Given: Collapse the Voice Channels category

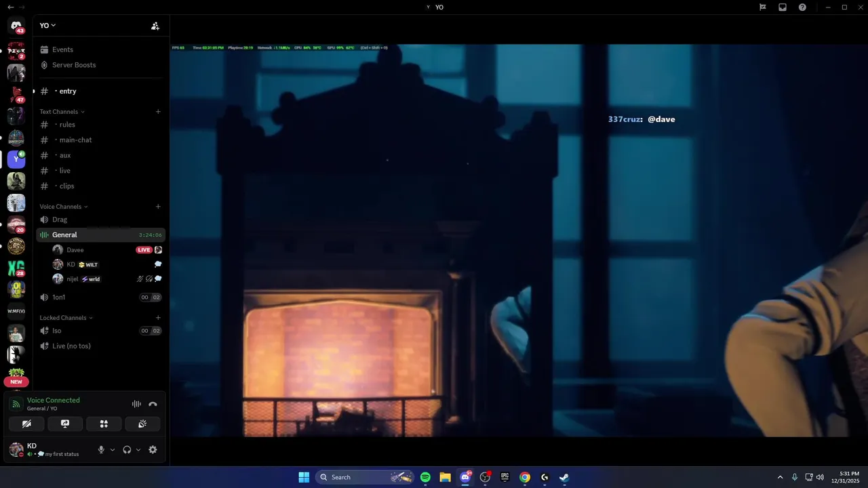Looking at the screenshot, I should click(x=64, y=207).
